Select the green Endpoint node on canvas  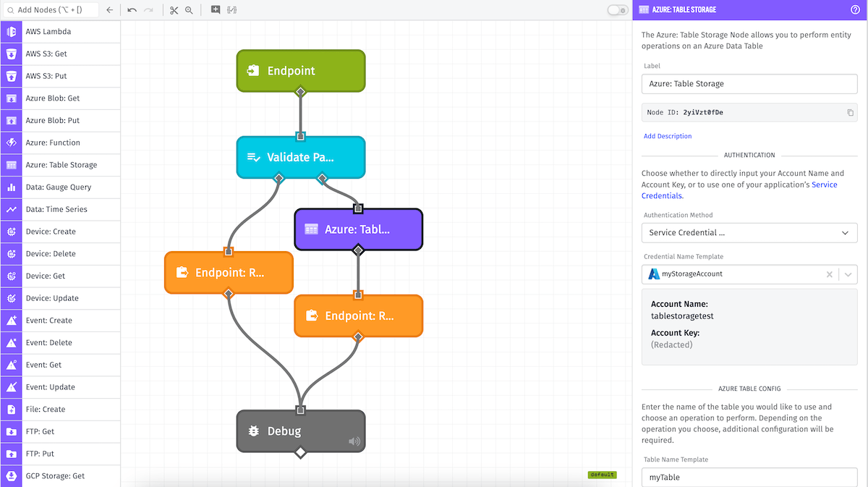pyautogui.click(x=301, y=71)
